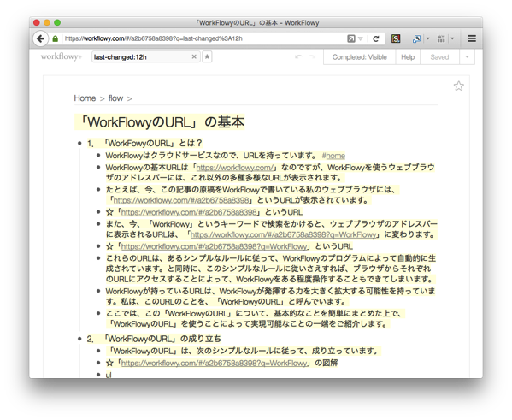512x420 pixels.
Task: Open dropdown next to grid extension icon
Action: click(452, 38)
